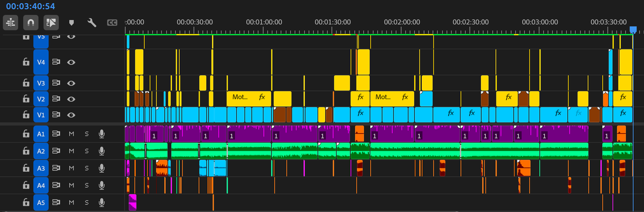Toggle sync lock for track A3
Screen dimensions: 644x212
[x=56, y=169]
